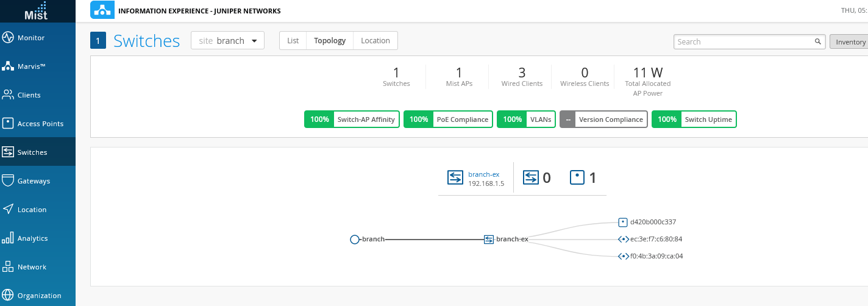Switch to the List view tab

pyautogui.click(x=293, y=41)
